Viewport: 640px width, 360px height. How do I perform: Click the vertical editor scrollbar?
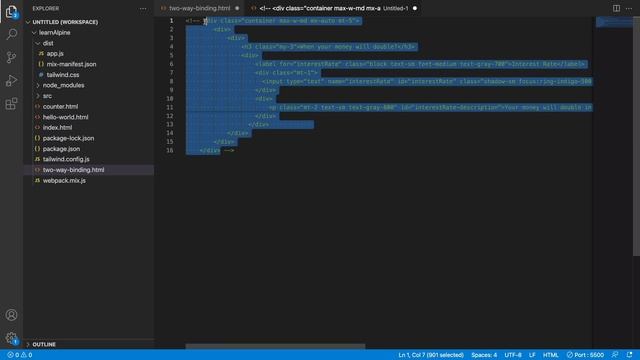[636, 136]
